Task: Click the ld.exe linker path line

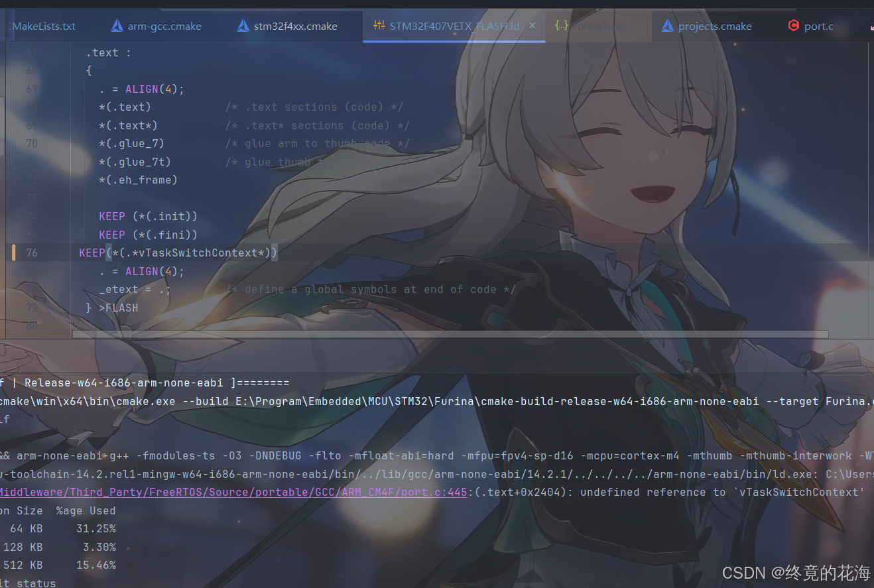Action: click(437, 474)
